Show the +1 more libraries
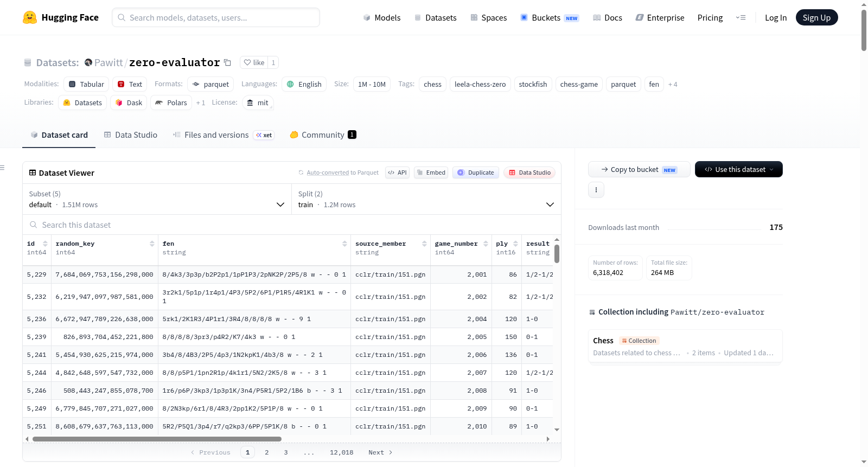Screen dimensions: 868x467 point(201,103)
